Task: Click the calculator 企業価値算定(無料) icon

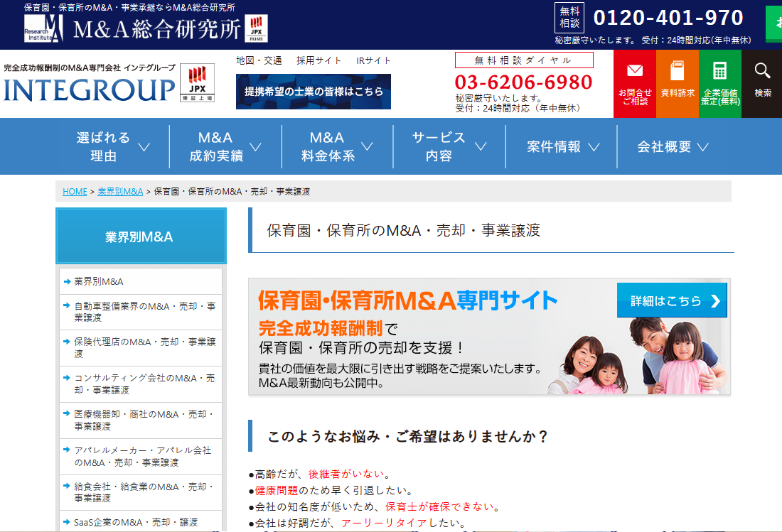Action: point(720,84)
